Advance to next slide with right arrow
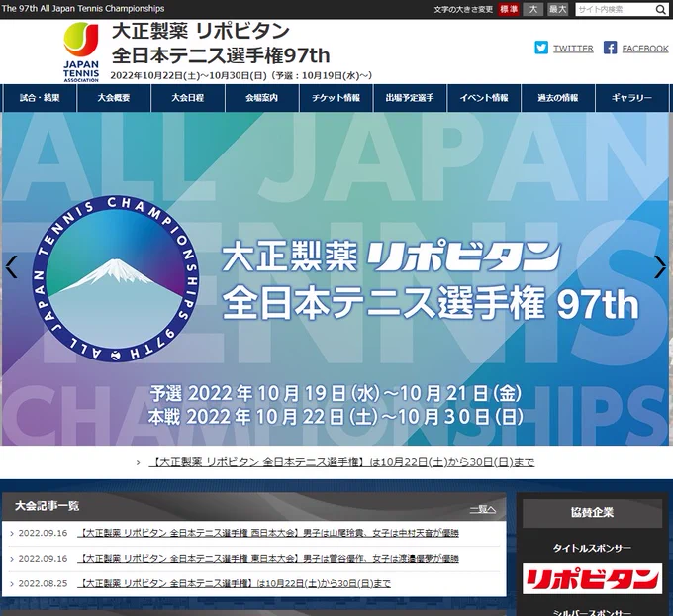673x616 pixels. coord(660,267)
